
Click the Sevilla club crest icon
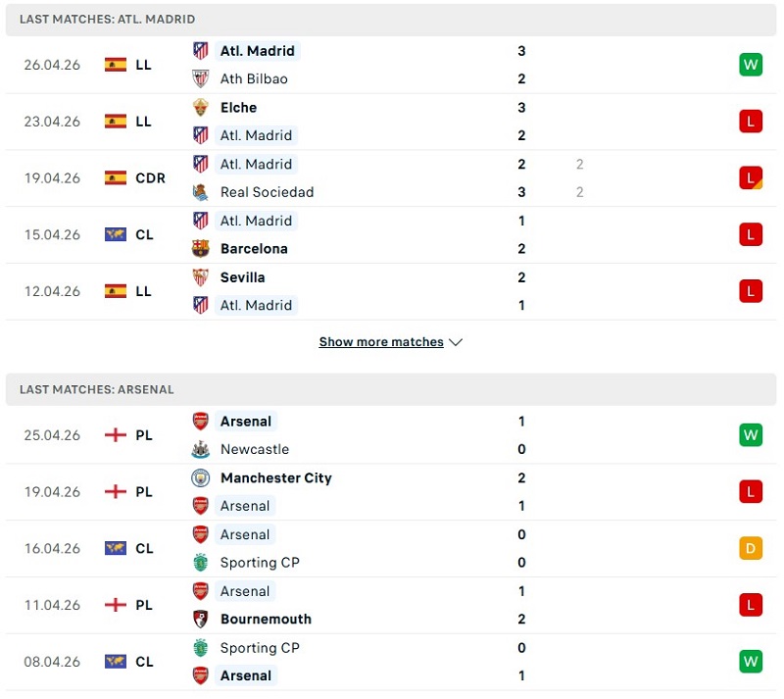201,277
